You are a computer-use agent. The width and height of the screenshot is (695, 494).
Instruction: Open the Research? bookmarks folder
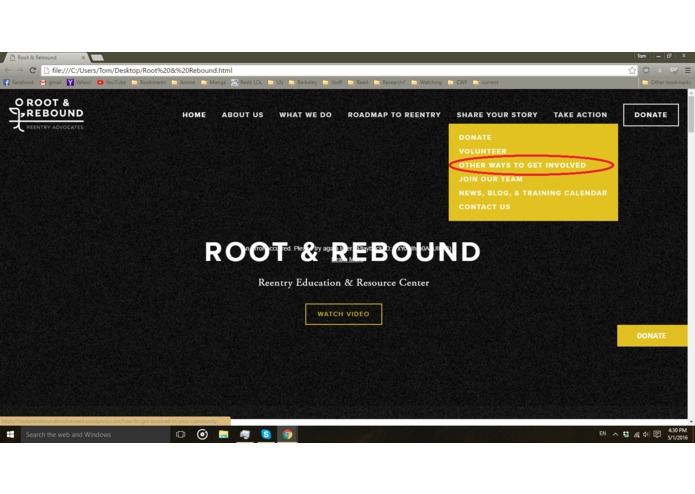click(390, 82)
